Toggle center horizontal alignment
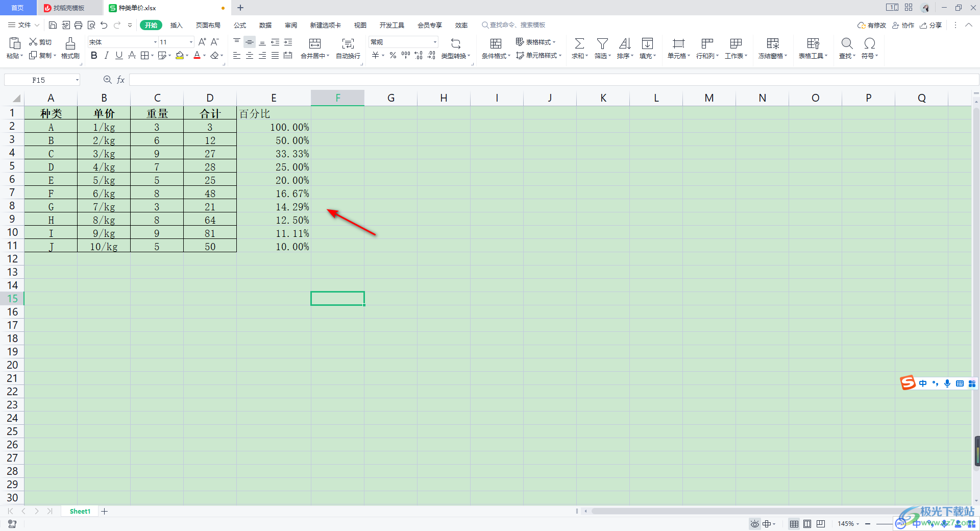The image size is (980, 531). (250, 55)
